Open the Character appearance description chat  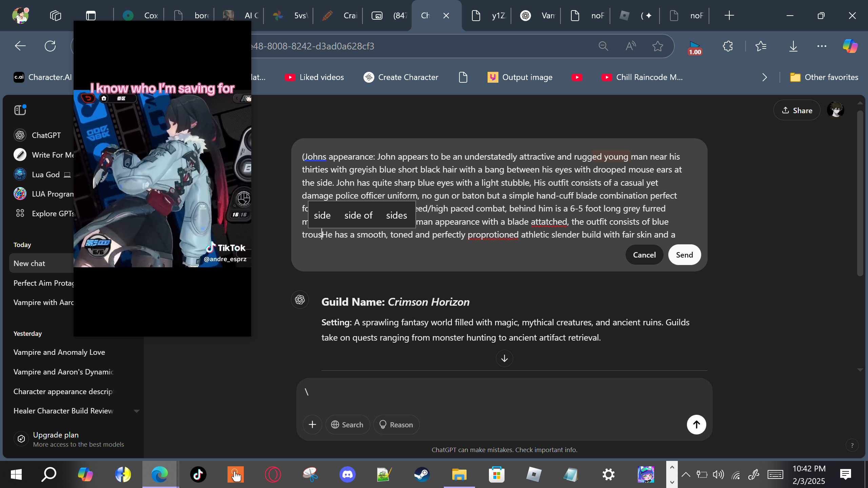[x=63, y=391]
